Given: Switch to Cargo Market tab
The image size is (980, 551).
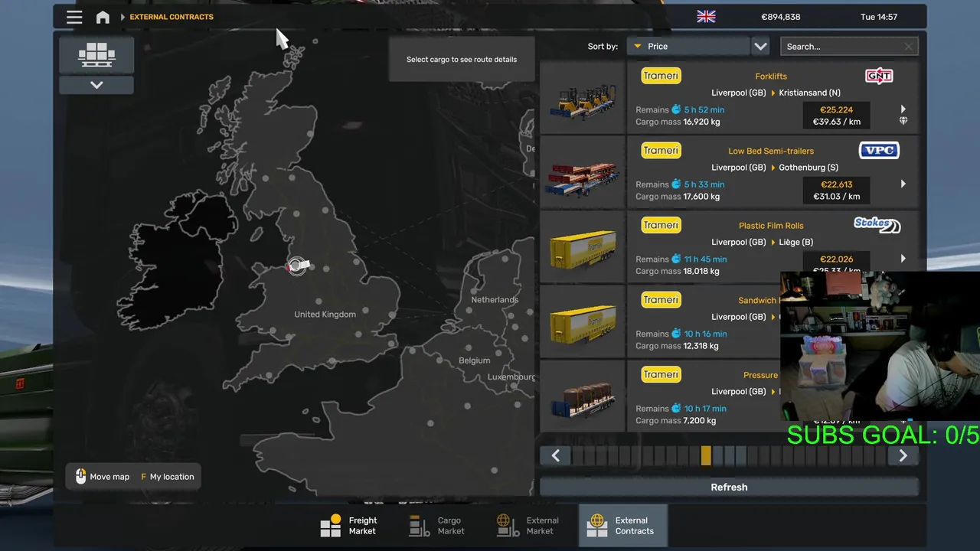Looking at the screenshot, I should tap(437, 526).
